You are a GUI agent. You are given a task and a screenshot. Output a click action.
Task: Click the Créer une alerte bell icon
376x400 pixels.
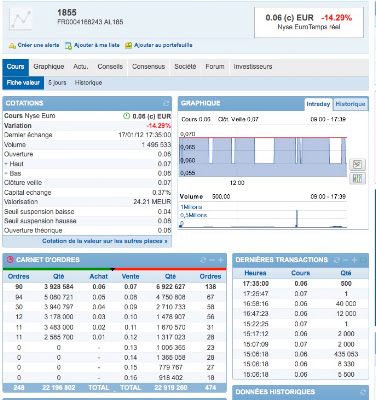tap(12, 46)
